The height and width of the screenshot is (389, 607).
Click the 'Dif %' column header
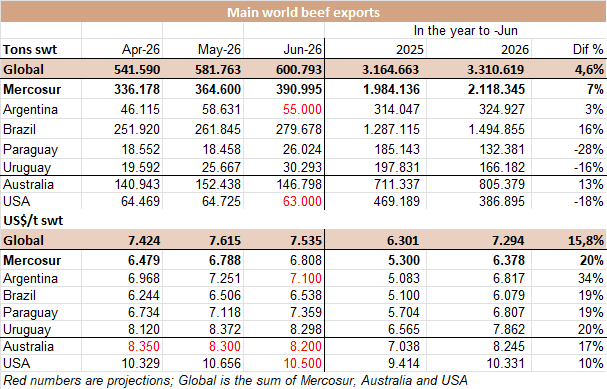pyautogui.click(x=588, y=49)
